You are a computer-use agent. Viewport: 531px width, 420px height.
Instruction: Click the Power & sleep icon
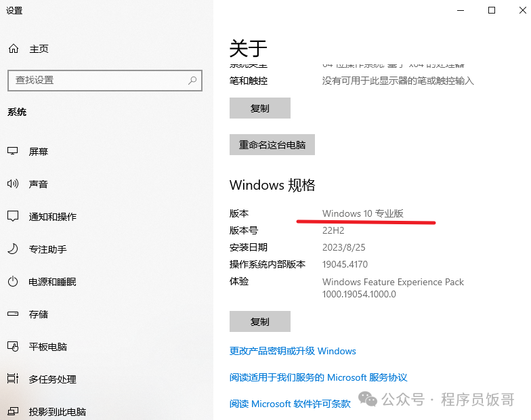13,282
